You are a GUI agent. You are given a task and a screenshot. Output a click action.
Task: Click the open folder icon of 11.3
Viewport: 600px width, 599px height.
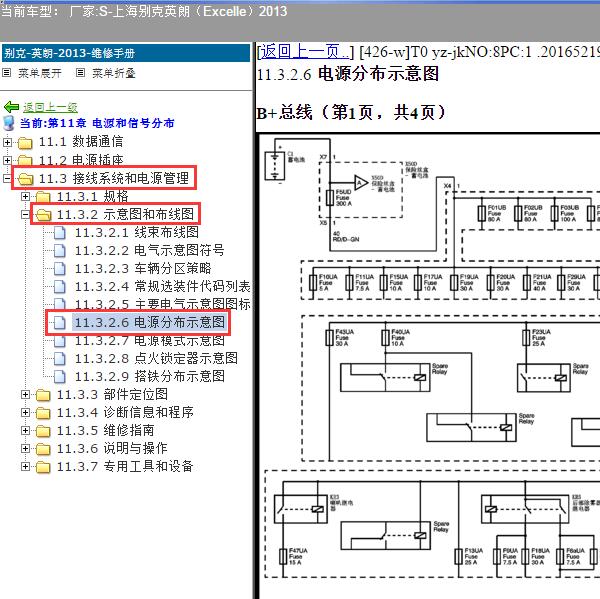click(25, 179)
